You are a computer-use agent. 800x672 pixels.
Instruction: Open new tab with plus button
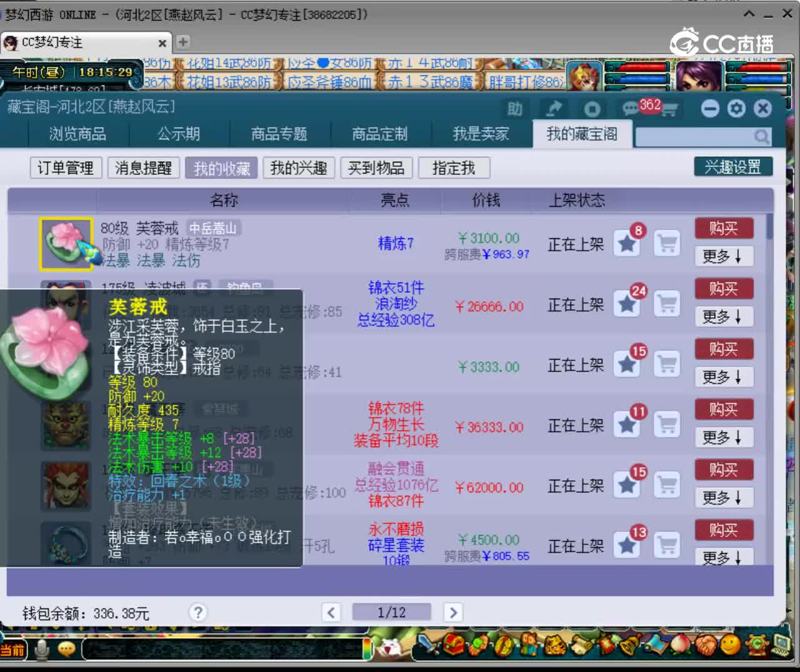[182, 42]
